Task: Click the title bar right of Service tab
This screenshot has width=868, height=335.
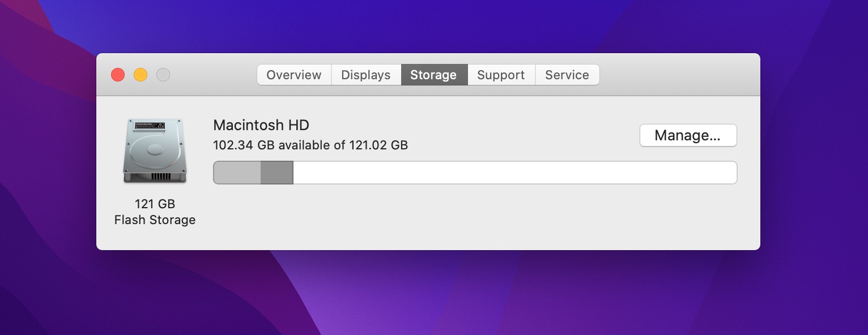Action: coord(680,75)
